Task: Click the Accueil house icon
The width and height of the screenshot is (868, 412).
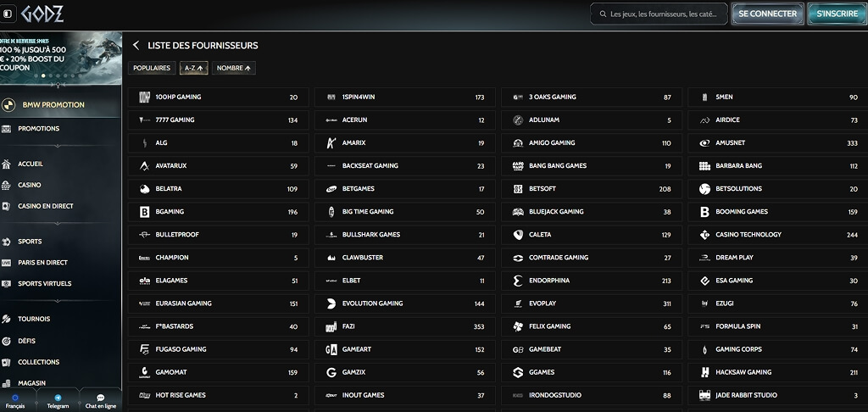Action: [x=6, y=164]
